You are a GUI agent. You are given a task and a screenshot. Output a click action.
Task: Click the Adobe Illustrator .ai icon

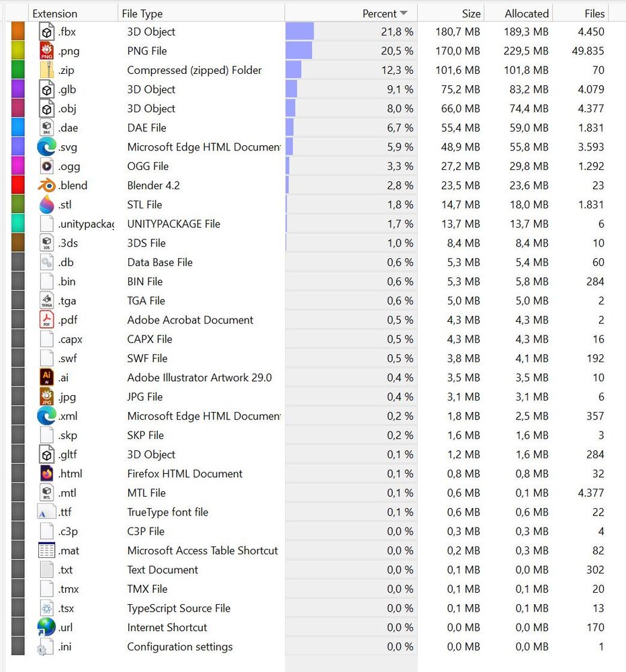coord(47,378)
